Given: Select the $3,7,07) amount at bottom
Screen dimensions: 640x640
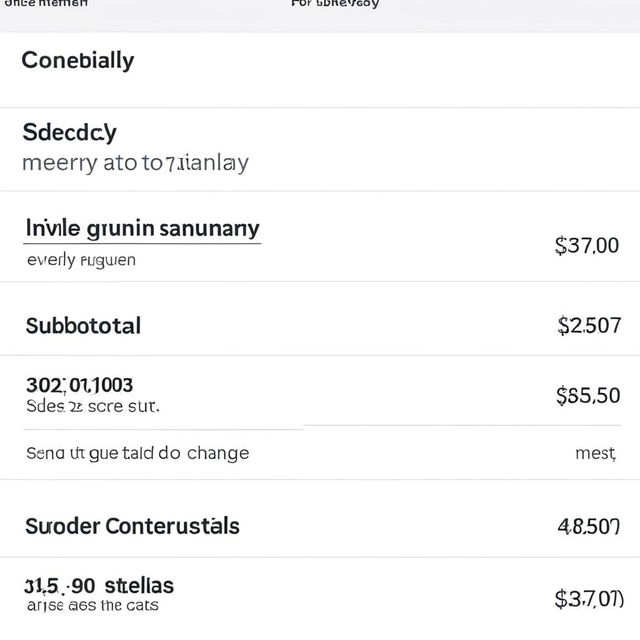Looking at the screenshot, I should (x=589, y=599).
